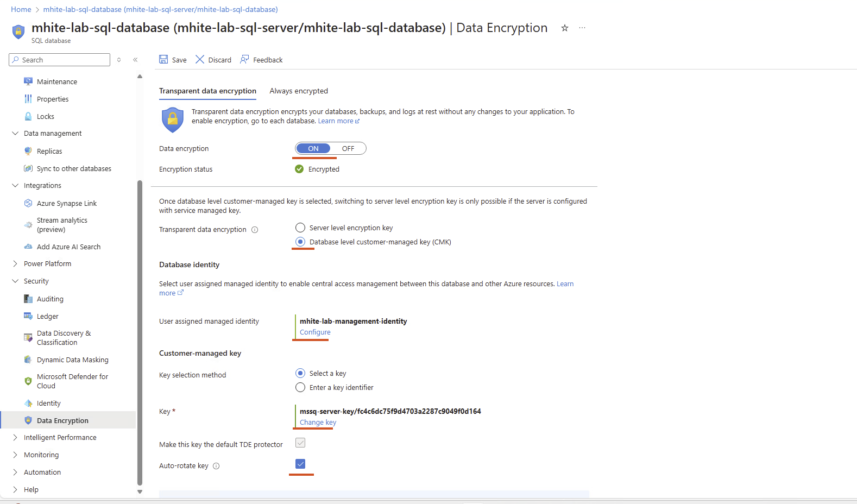Expand the Power Platform section

coord(15,263)
